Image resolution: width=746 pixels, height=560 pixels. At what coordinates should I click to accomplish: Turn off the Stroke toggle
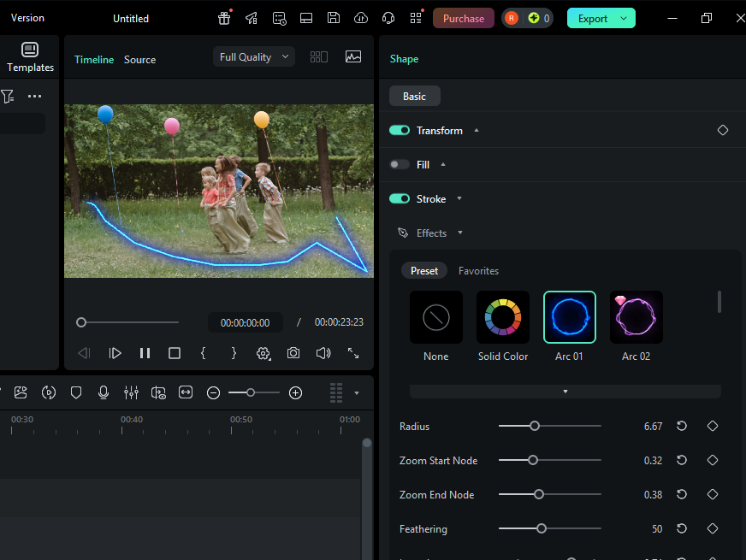click(400, 199)
